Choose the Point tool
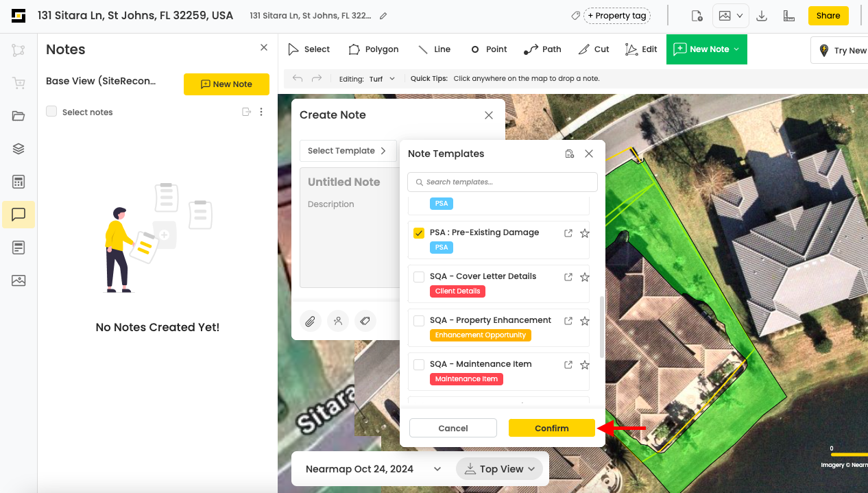This screenshot has height=493, width=868. coord(489,49)
